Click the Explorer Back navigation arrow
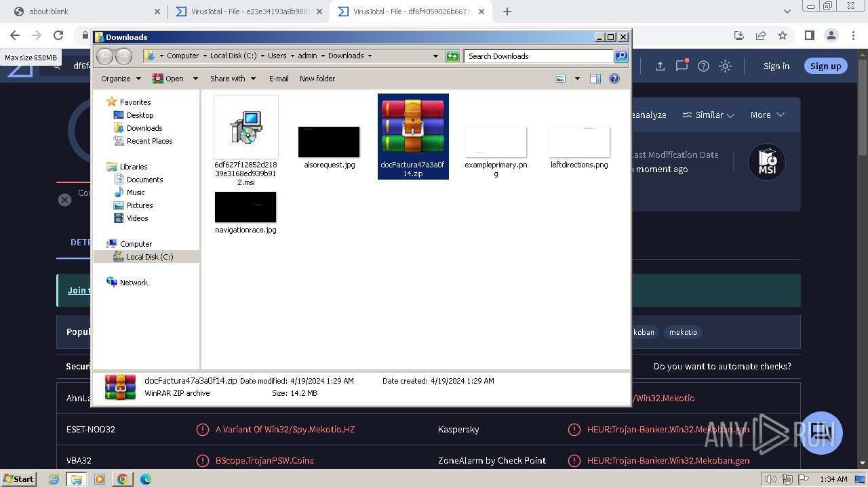The width and height of the screenshot is (868, 488). (104, 56)
